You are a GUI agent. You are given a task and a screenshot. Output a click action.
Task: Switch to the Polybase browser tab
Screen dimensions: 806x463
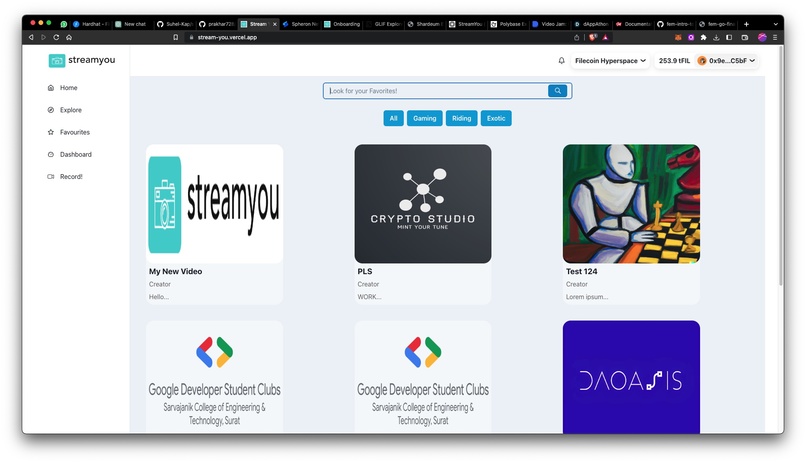pyautogui.click(x=508, y=24)
